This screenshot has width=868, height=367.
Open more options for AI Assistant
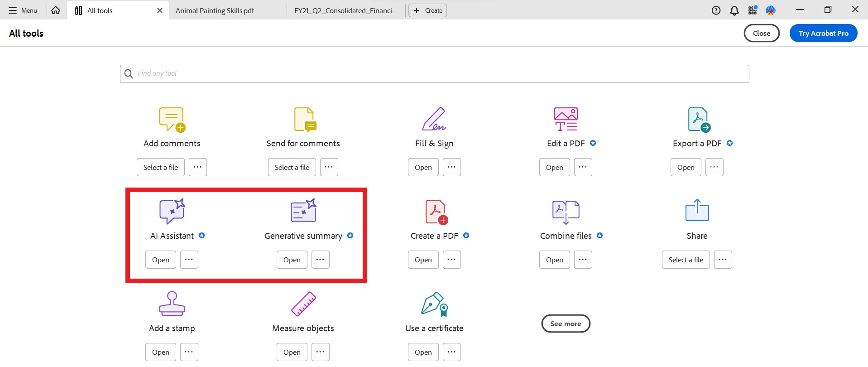point(189,260)
